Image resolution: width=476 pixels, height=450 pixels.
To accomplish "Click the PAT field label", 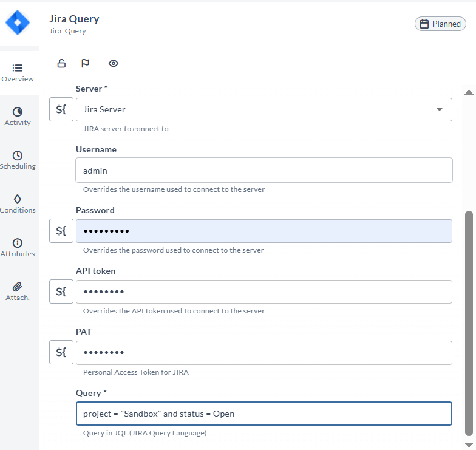I will [x=84, y=332].
